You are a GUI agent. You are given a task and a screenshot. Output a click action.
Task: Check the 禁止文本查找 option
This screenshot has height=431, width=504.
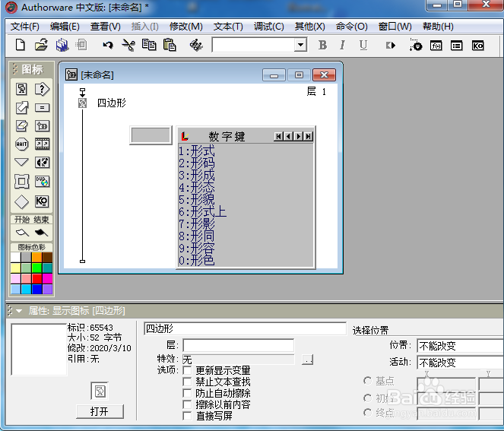point(187,382)
